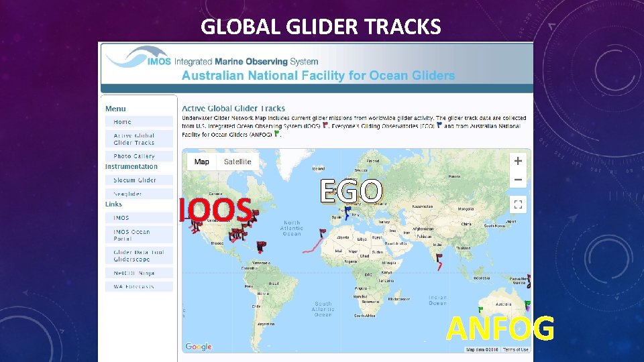The height and width of the screenshot is (362, 644).
Task: Zoom out the map with the minus button
Action: 518,180
